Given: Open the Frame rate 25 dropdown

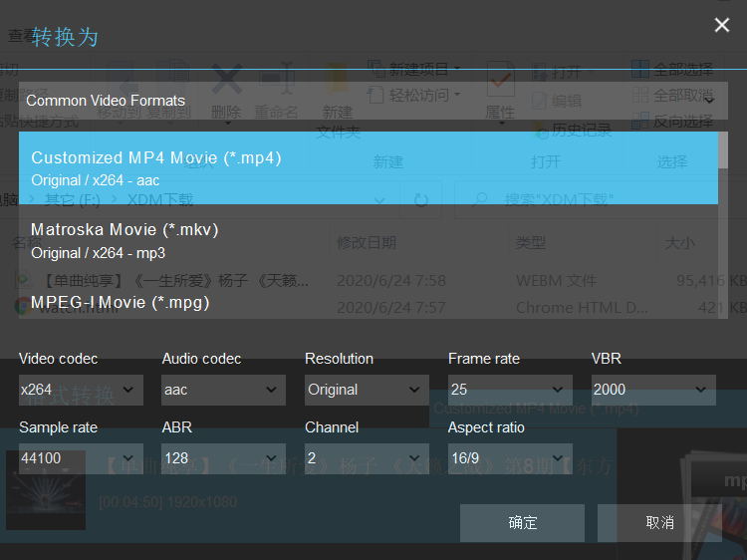Looking at the screenshot, I should click(510, 390).
